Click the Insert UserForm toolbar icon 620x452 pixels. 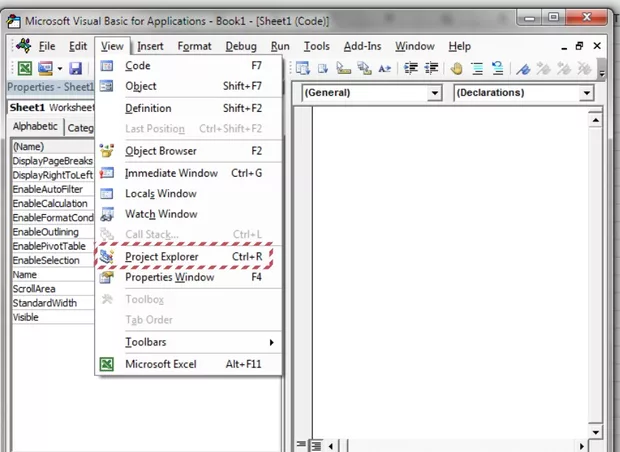coord(45,68)
